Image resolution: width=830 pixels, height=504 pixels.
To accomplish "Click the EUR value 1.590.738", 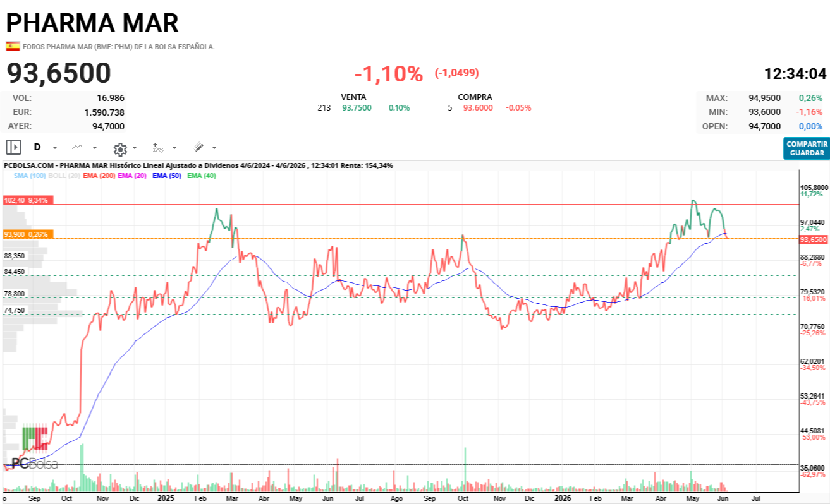I will (104, 112).
